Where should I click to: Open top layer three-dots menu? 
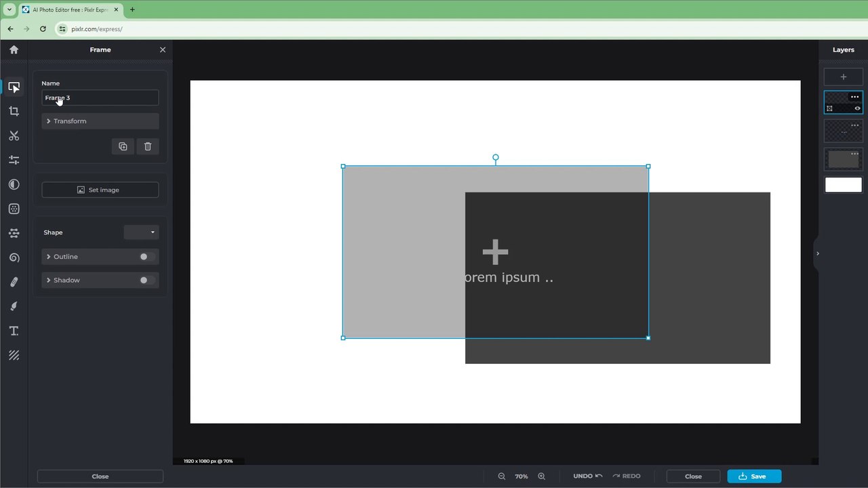pyautogui.click(x=854, y=97)
